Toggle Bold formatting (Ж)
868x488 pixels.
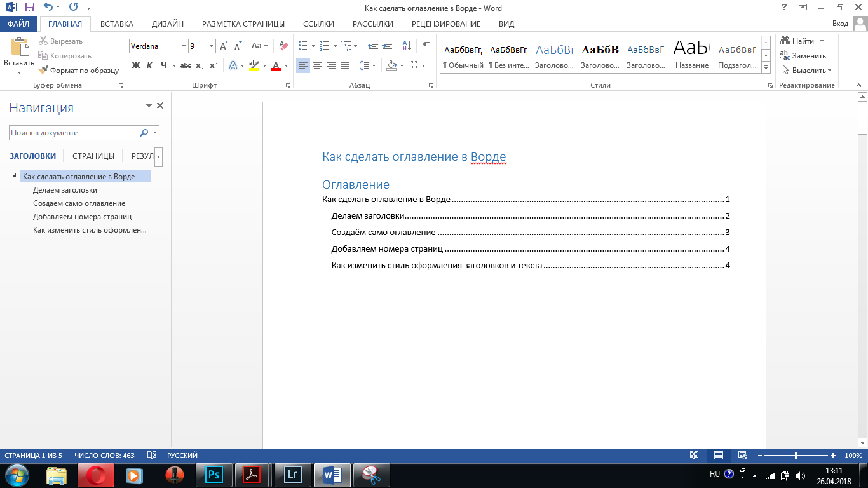point(135,65)
